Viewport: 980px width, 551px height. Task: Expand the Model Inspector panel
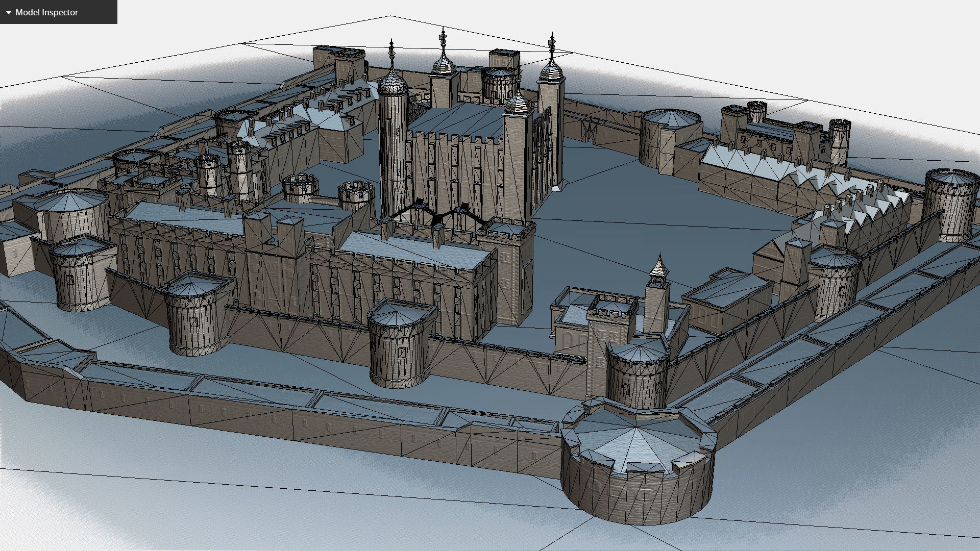(x=8, y=12)
